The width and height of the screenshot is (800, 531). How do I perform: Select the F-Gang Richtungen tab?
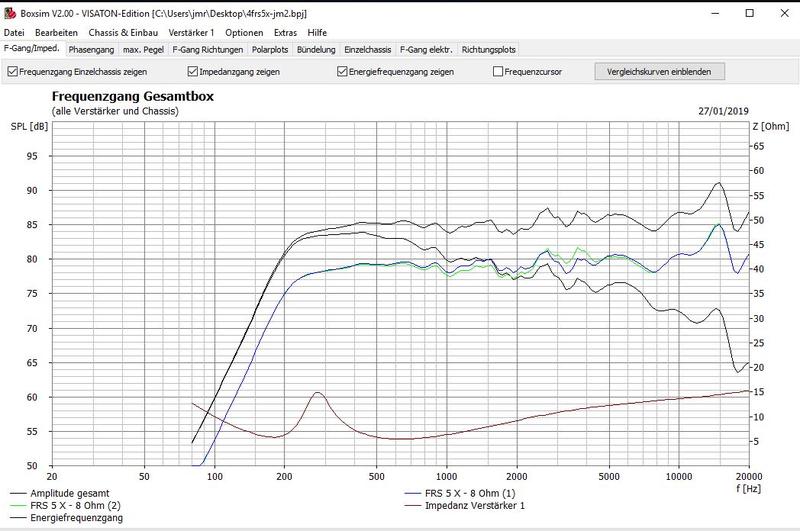pos(207,49)
